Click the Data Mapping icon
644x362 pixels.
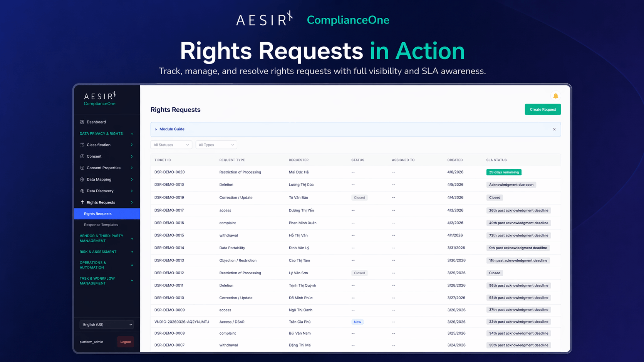[x=82, y=179]
